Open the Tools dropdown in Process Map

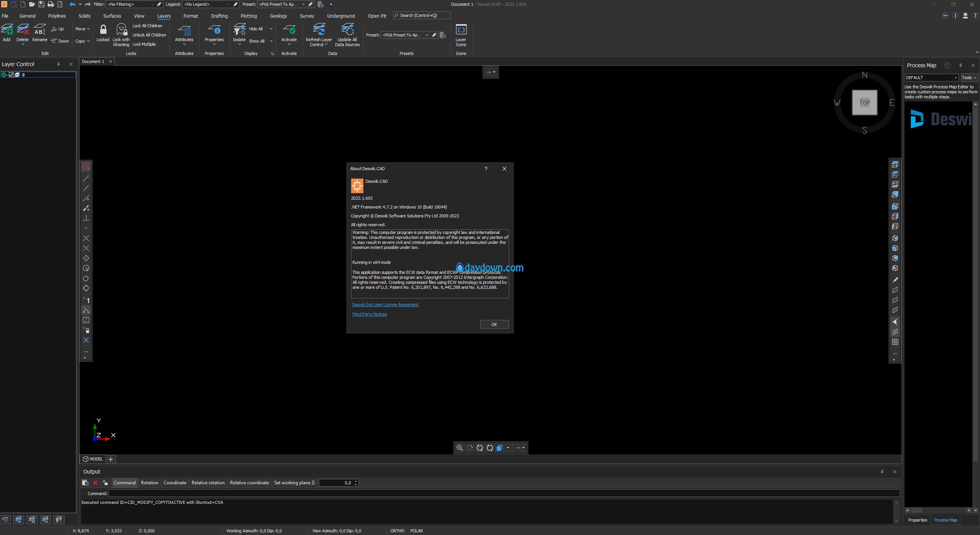pyautogui.click(x=969, y=78)
